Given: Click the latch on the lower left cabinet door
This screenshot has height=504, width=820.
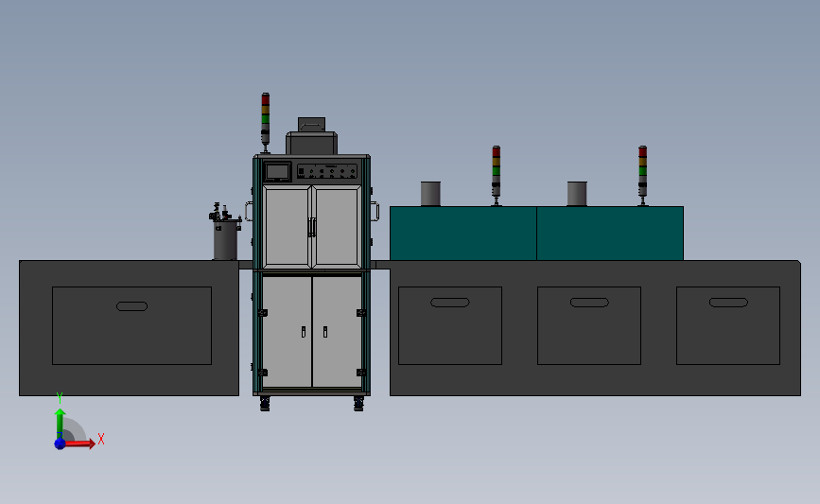Looking at the screenshot, I should [x=304, y=332].
